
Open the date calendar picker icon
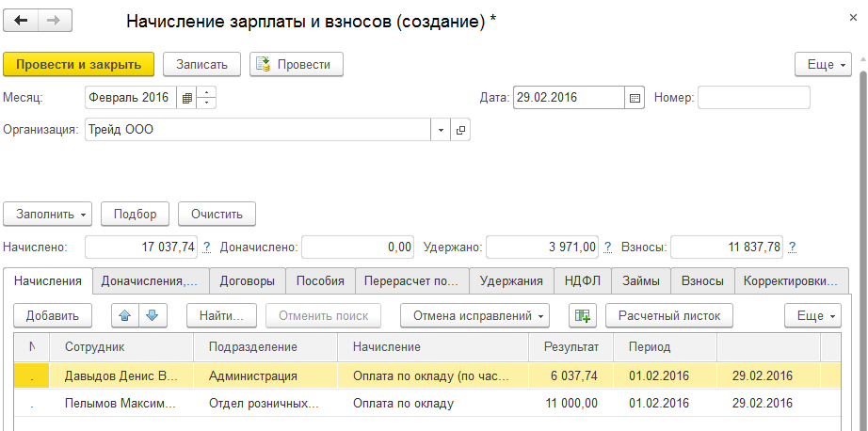click(635, 98)
